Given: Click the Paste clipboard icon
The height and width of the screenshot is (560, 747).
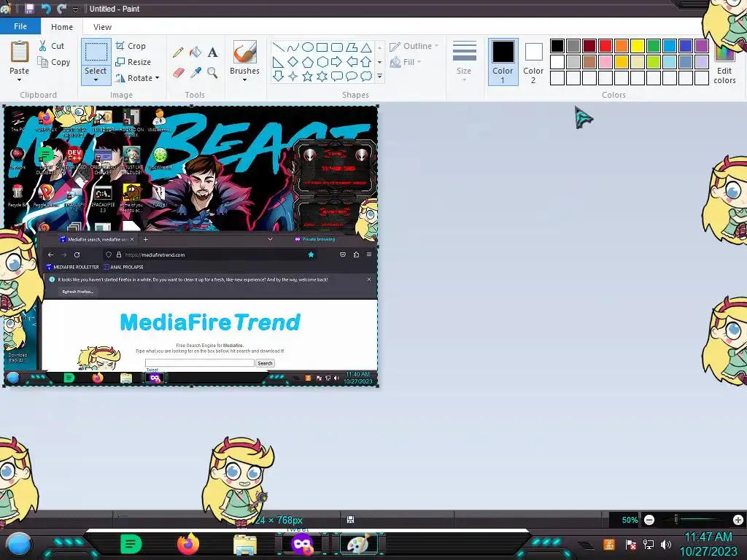Looking at the screenshot, I should point(20,52).
